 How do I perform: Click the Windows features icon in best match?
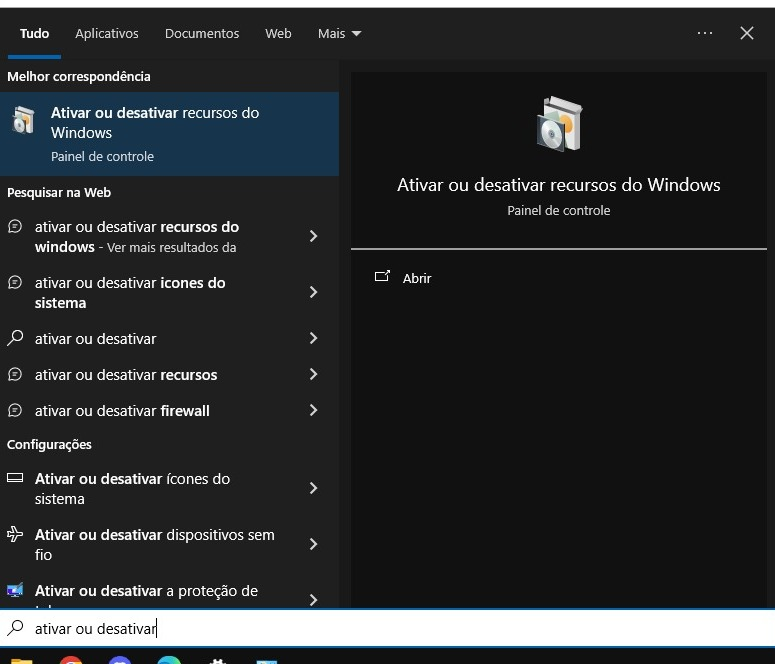(x=23, y=120)
